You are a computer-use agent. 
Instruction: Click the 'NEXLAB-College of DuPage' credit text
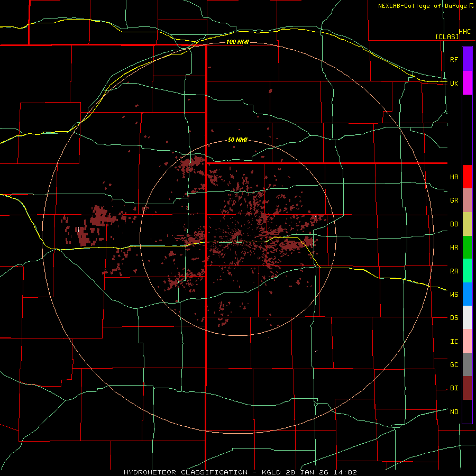click(x=422, y=6)
